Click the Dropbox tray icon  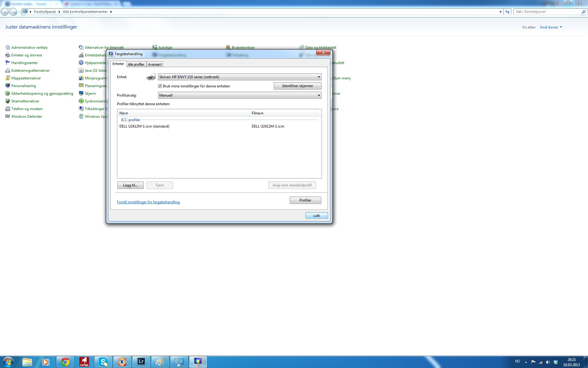[556, 362]
